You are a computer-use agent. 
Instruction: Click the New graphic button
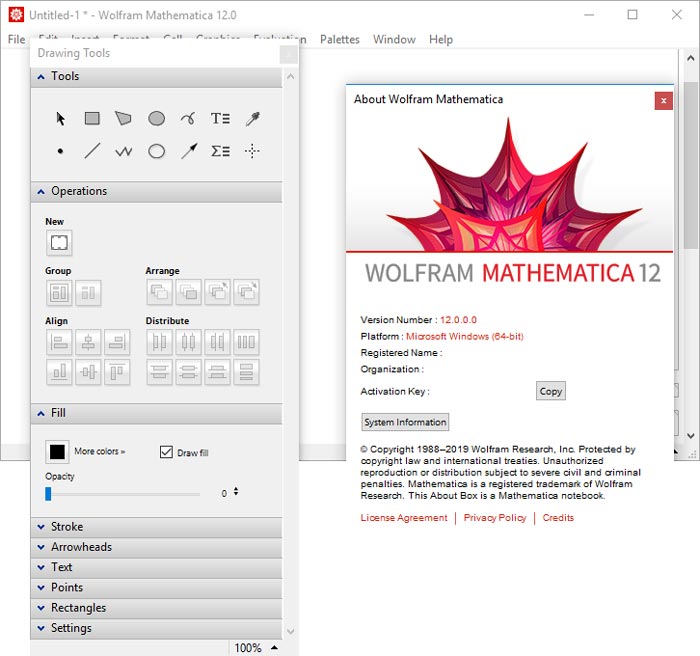point(59,242)
